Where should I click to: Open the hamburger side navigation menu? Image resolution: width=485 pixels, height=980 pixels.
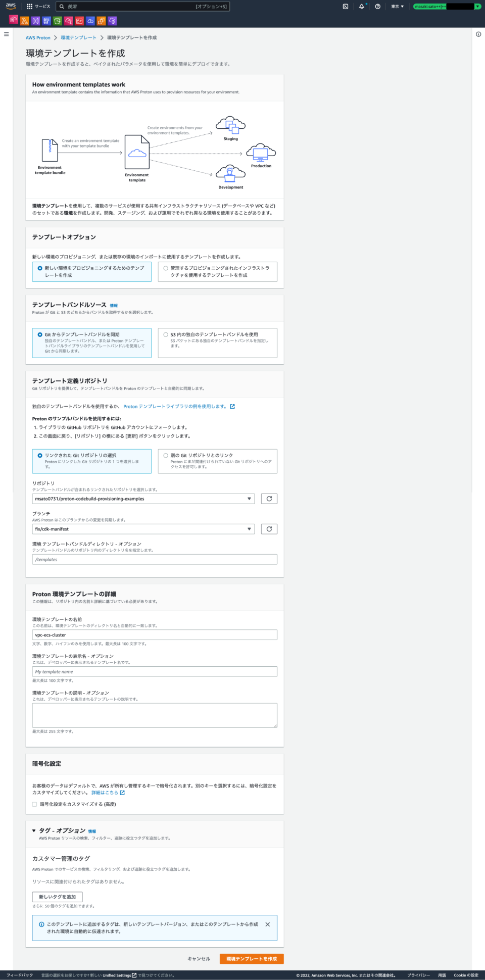pos(7,34)
